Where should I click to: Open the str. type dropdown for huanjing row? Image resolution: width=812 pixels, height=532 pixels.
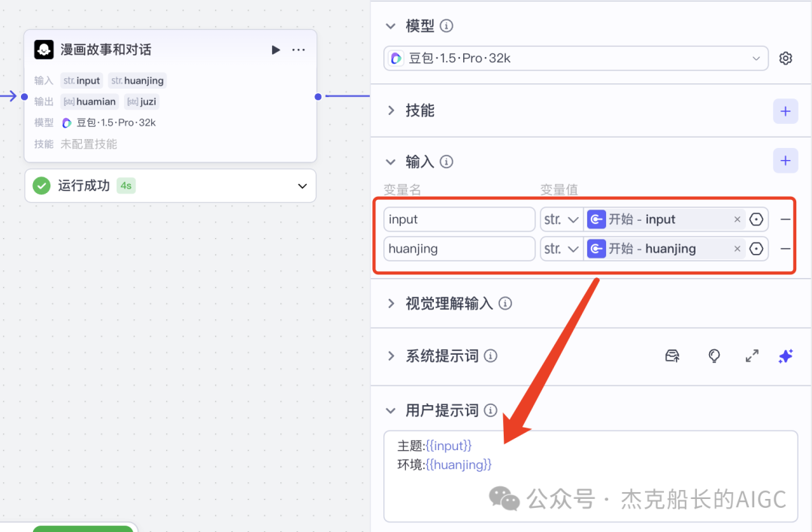click(562, 249)
